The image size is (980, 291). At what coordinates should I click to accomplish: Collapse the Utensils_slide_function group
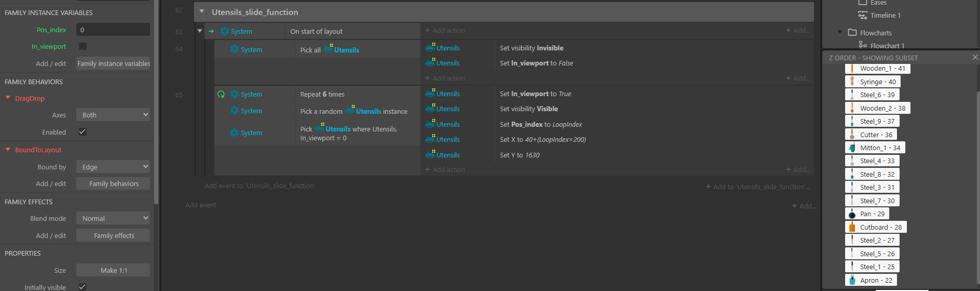202,12
